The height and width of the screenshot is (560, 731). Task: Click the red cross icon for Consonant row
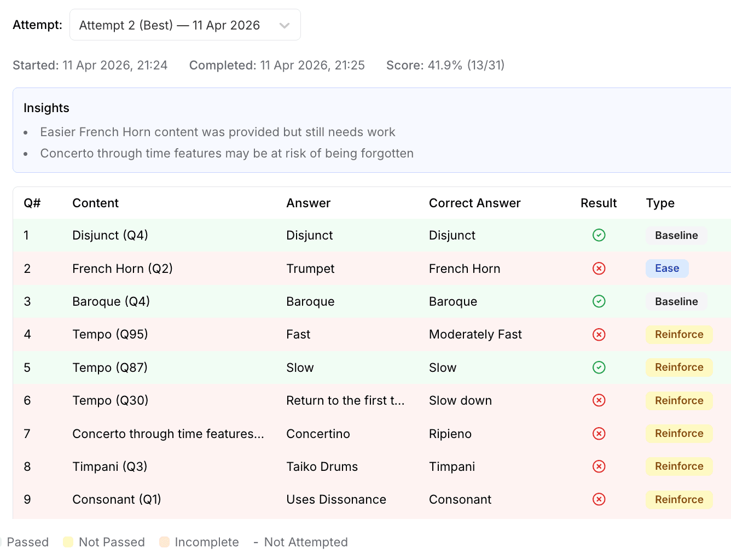click(599, 499)
